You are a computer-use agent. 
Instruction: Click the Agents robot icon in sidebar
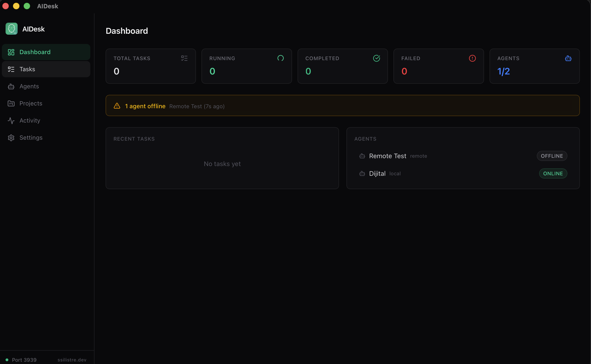tap(11, 86)
